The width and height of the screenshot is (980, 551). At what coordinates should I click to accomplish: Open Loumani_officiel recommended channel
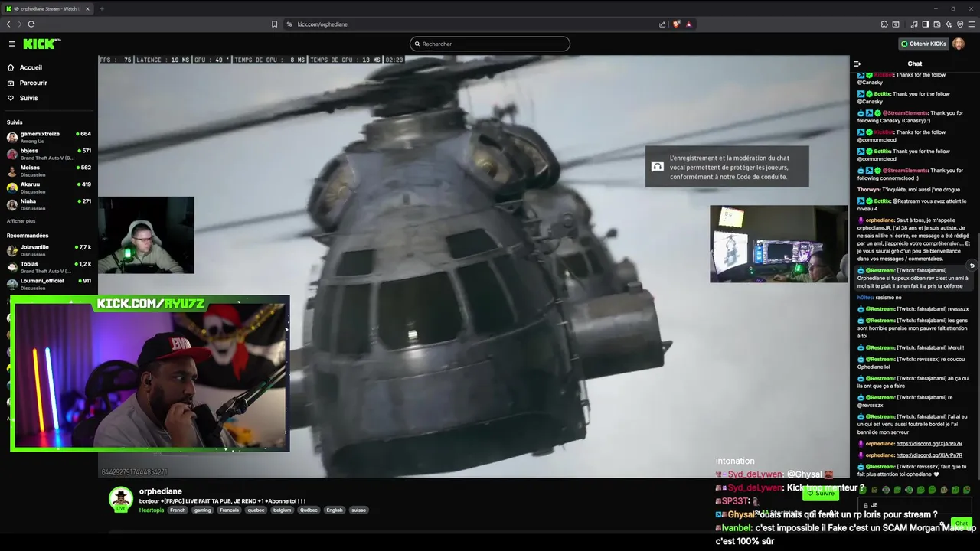click(x=48, y=284)
